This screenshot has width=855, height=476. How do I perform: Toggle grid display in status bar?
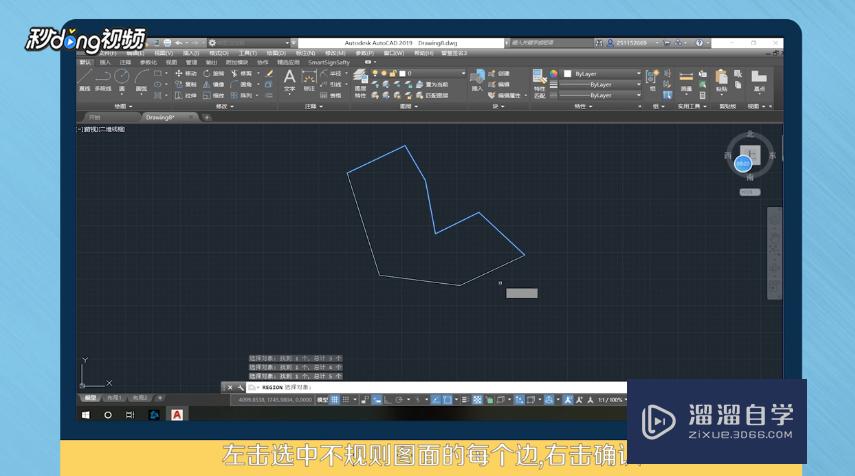pos(335,400)
